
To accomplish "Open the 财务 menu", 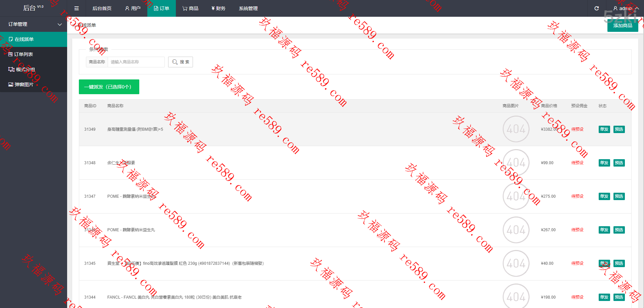I will [218, 8].
